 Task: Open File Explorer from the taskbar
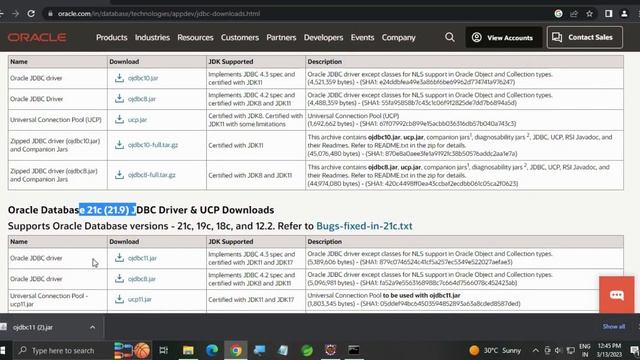pyautogui.click(x=188, y=350)
